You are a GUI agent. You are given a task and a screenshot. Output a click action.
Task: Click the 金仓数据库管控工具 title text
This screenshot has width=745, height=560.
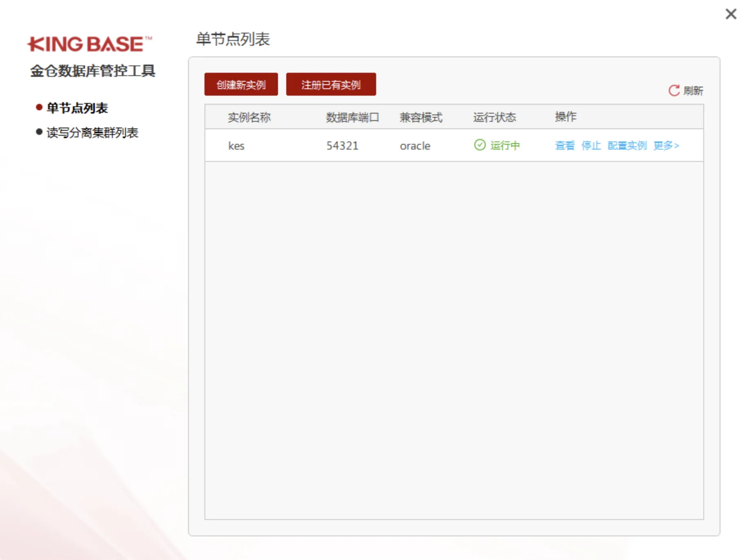(94, 70)
